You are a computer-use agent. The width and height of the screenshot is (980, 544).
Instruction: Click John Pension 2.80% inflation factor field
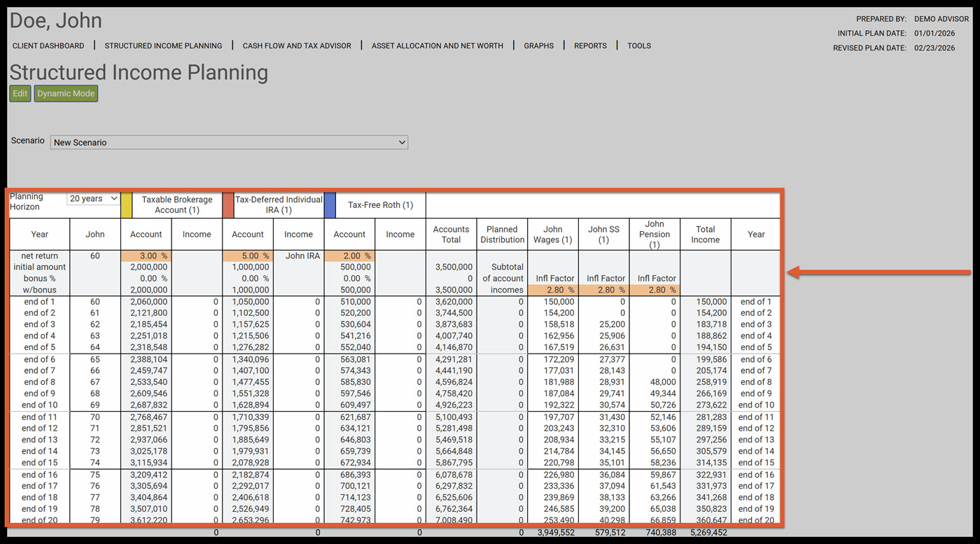point(654,290)
